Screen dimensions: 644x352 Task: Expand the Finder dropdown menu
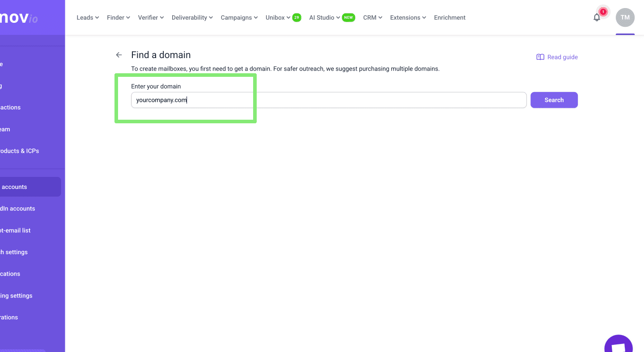119,17
